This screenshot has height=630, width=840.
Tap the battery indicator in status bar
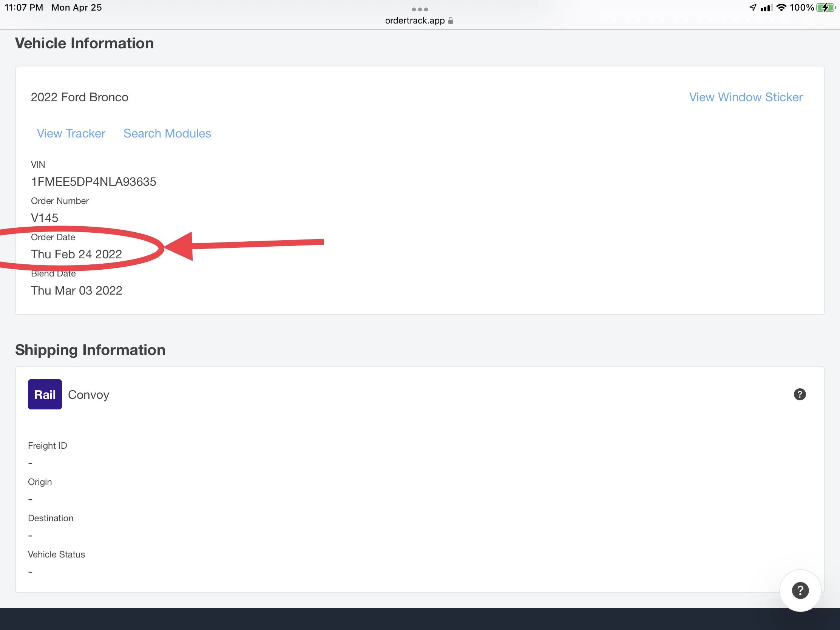tap(826, 8)
